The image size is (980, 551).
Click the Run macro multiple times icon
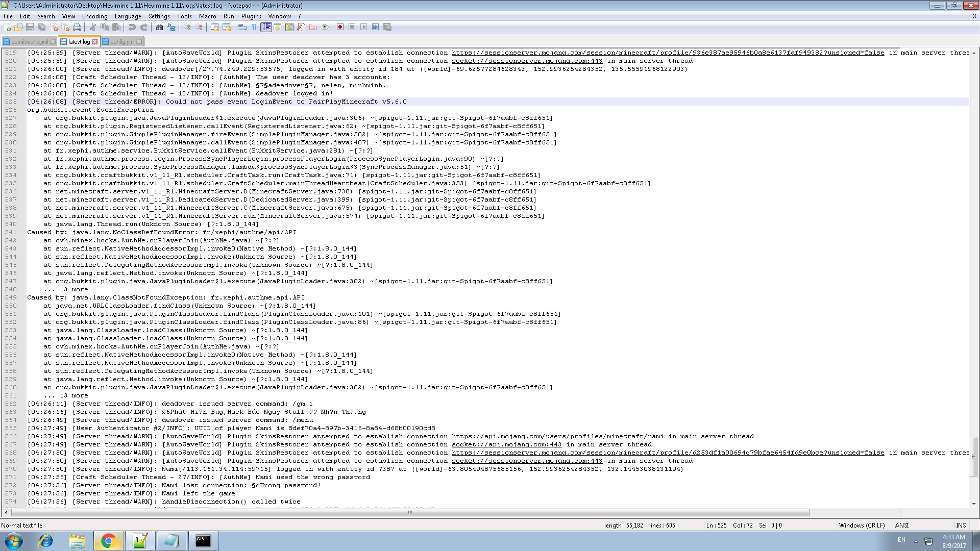point(376,27)
